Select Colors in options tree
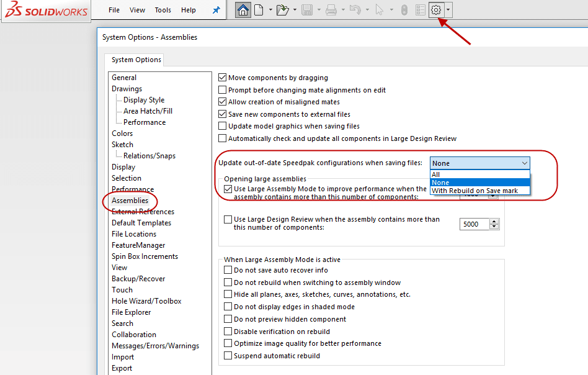 click(x=122, y=133)
